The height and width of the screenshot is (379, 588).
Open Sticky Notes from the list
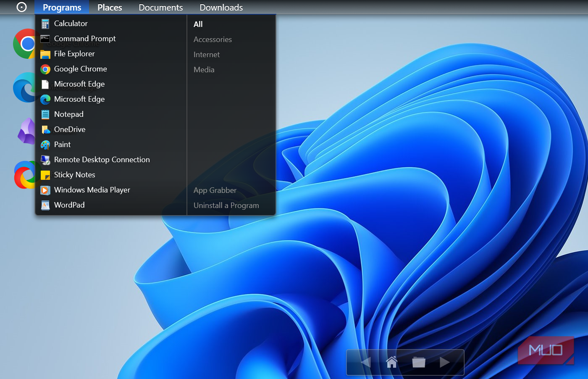[74, 175]
